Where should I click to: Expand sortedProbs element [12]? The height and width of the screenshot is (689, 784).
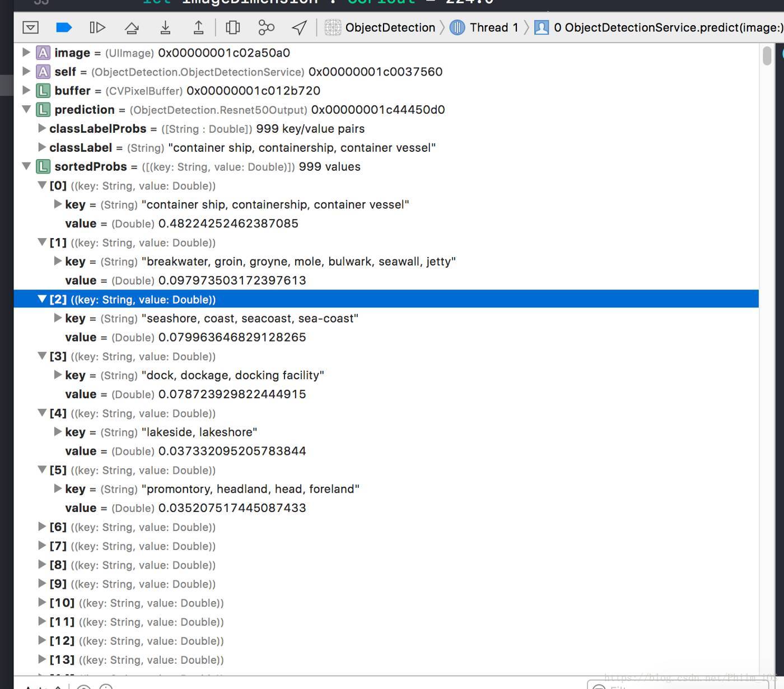(41, 640)
